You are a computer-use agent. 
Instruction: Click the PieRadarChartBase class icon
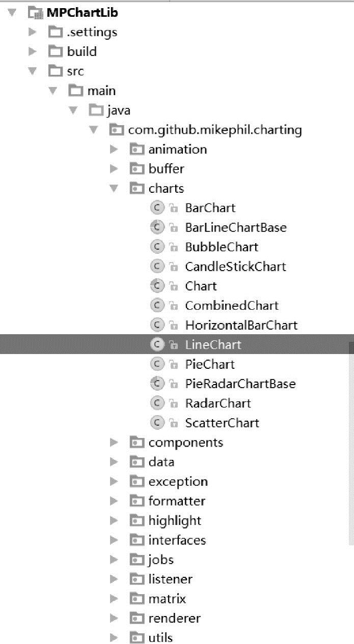pos(157,384)
